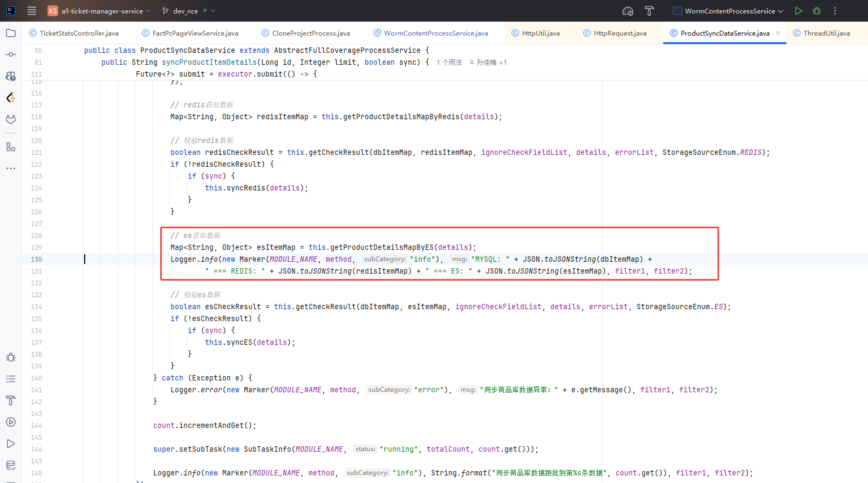Expand the all-ticket-manager-service project dropdown

point(102,11)
